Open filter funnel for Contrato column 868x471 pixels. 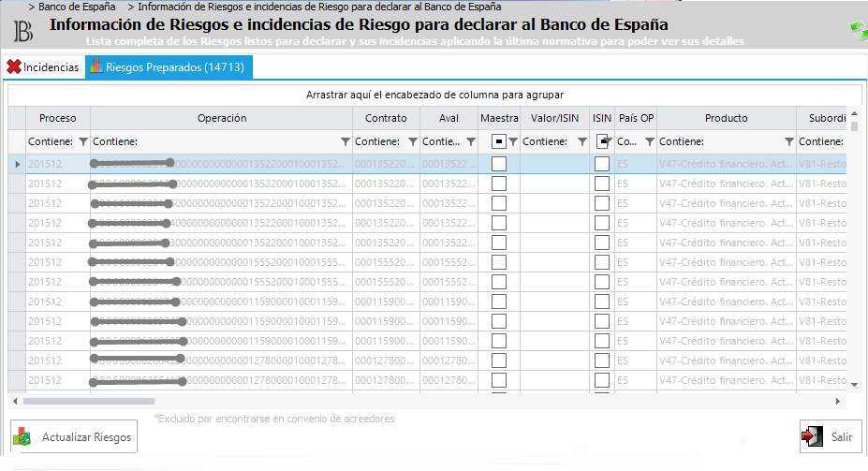click(412, 141)
